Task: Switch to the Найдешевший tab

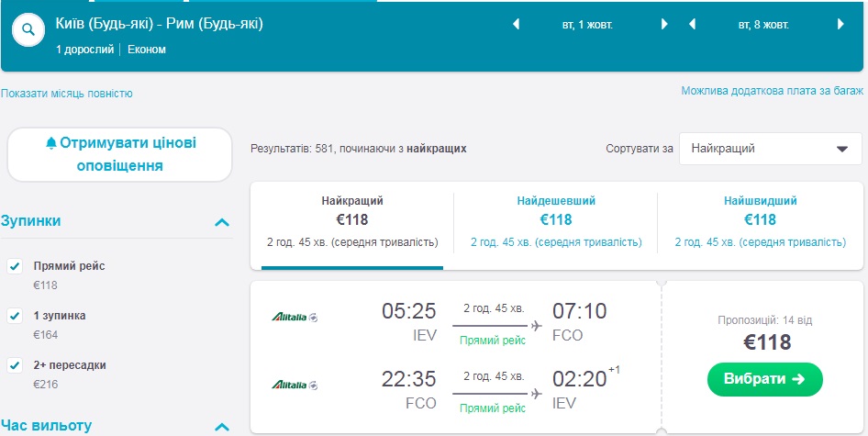Action: coord(555,218)
